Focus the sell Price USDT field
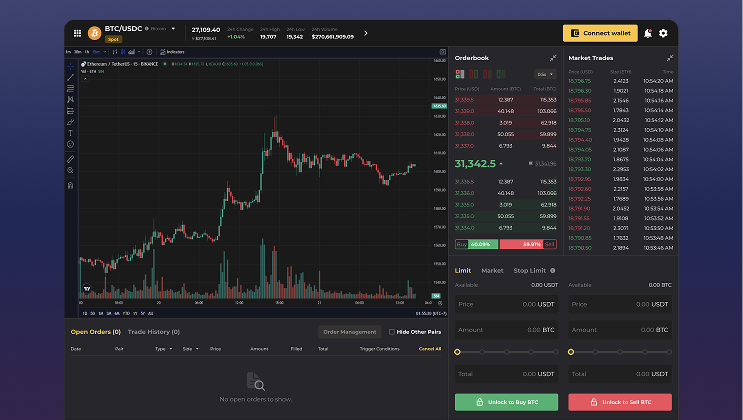743x420 pixels. click(620, 304)
